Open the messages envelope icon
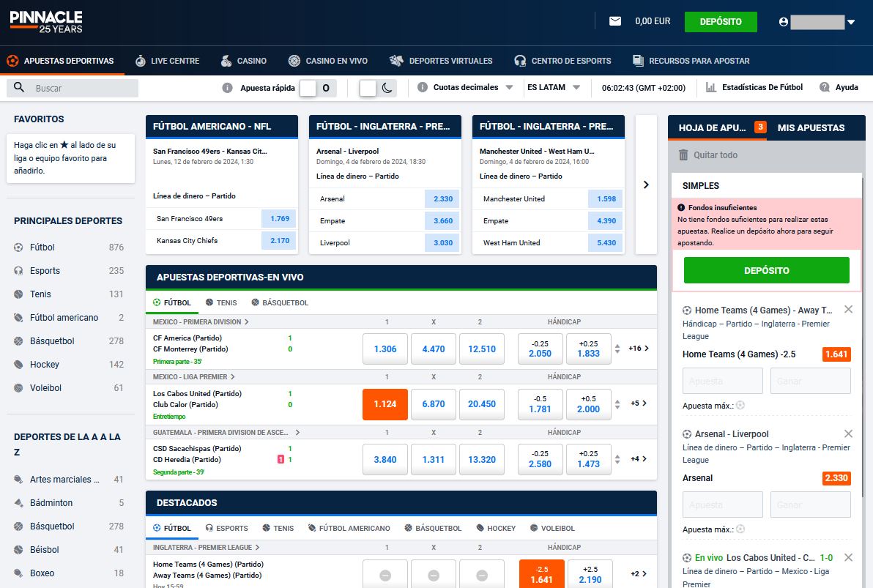Screen dimensions: 873x588 pos(615,21)
